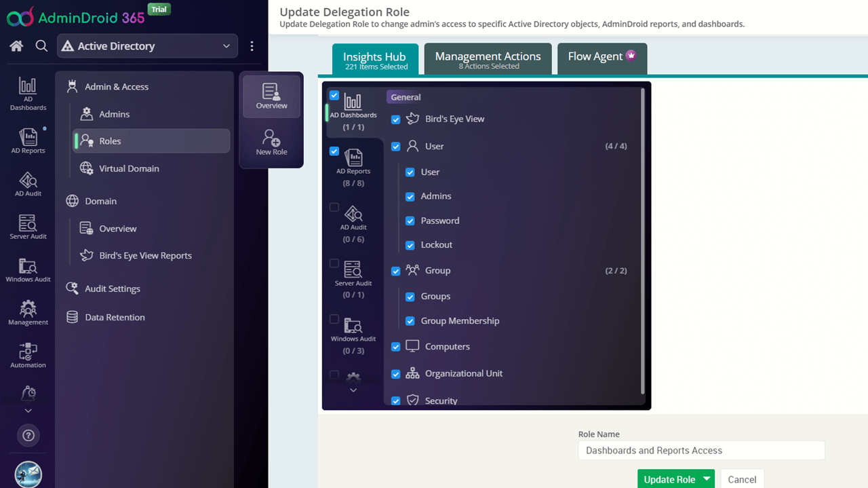Expand more categories with the down chevron
The height and width of the screenshot is (488, 868).
tap(353, 390)
